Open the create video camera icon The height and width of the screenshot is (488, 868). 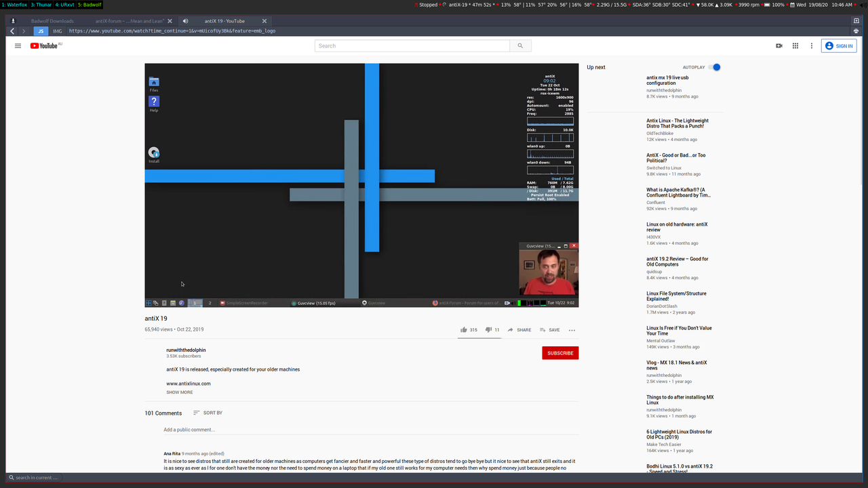pyautogui.click(x=779, y=46)
